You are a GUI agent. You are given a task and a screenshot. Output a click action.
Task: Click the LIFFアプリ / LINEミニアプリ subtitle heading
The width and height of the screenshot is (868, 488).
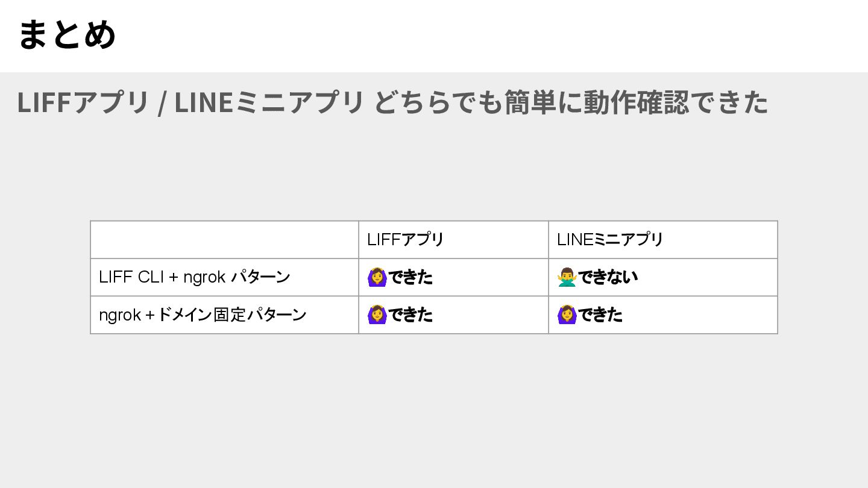click(x=392, y=102)
